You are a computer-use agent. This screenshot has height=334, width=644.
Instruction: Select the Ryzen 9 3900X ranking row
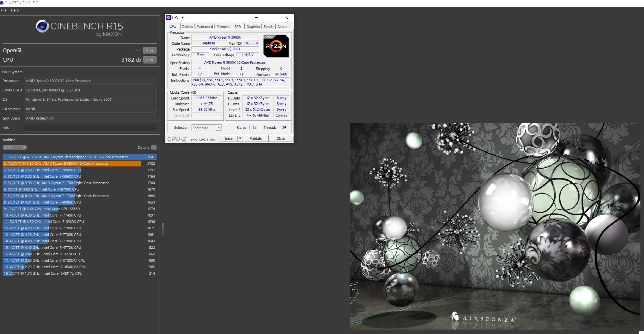(80, 163)
